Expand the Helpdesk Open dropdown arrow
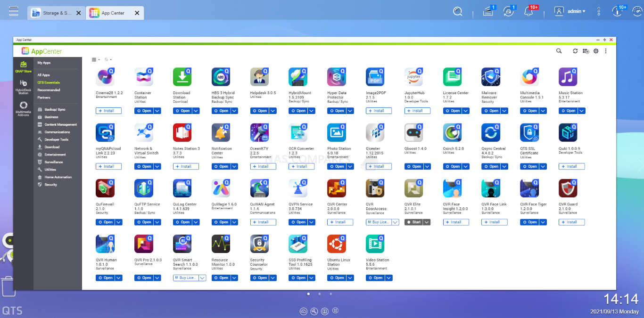The image size is (644, 318). [273, 111]
